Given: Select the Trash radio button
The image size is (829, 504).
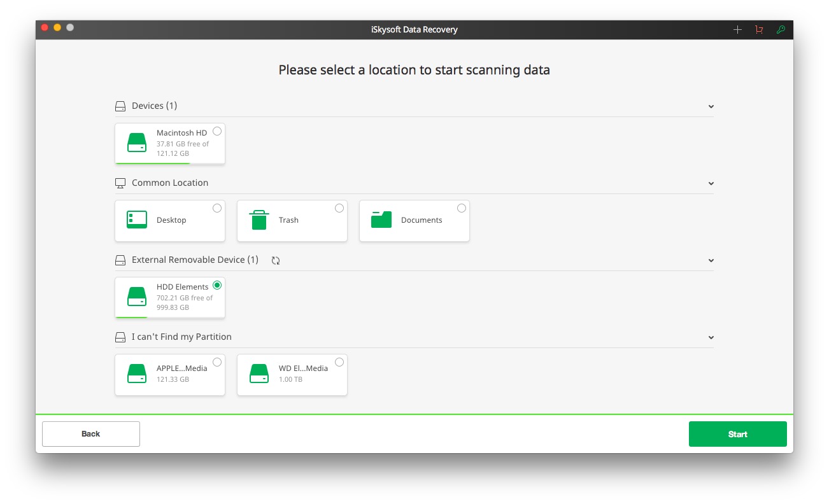Looking at the screenshot, I should click(339, 208).
